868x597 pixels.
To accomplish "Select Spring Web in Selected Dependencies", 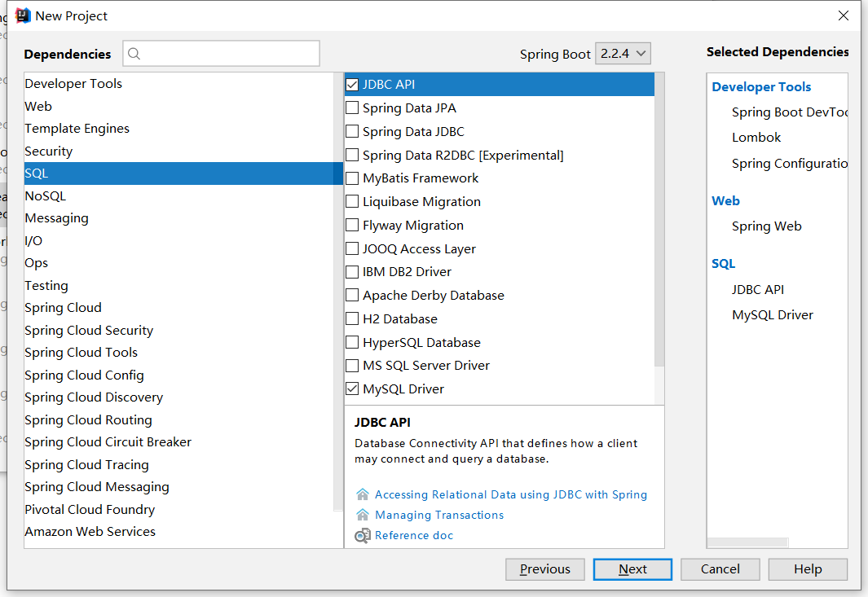I will [767, 226].
